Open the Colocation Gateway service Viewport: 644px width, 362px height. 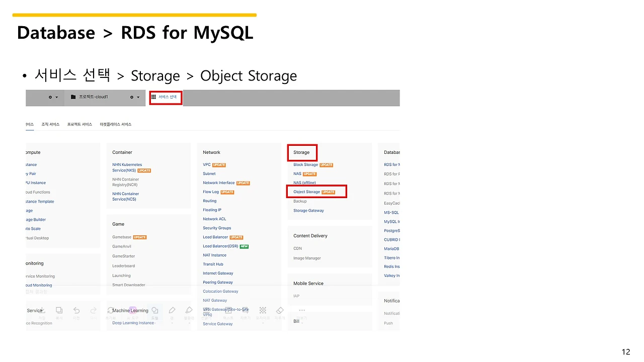220,291
